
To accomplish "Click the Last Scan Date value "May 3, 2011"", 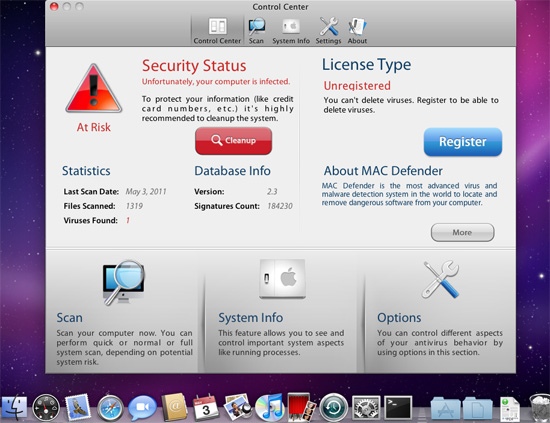I will click(146, 192).
